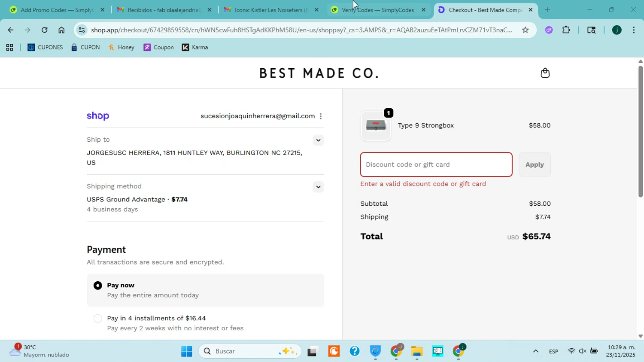The width and height of the screenshot is (644, 362).
Task: Open the Extensions puzzle icon
Action: [566, 30]
